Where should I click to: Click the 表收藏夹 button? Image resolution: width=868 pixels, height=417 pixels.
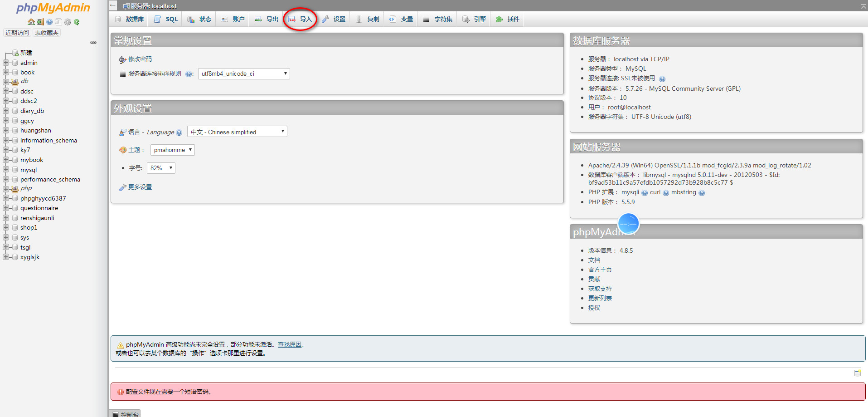[x=47, y=33]
